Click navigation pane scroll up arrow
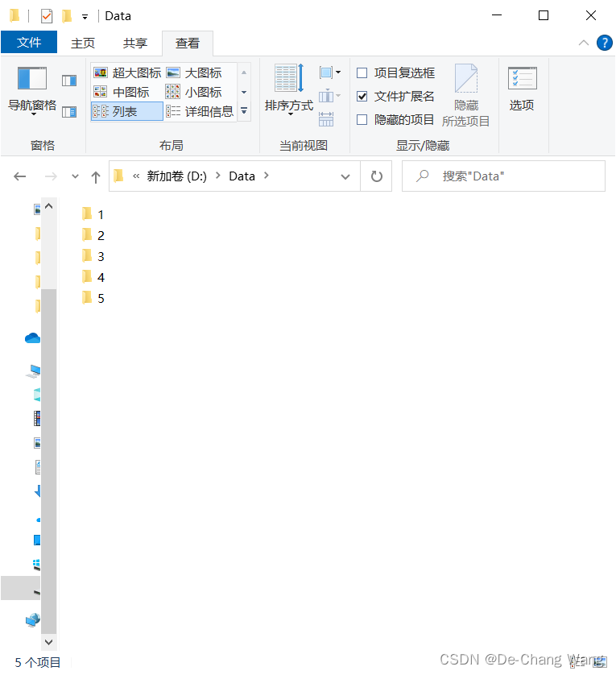This screenshot has width=616, height=675. 48,206
